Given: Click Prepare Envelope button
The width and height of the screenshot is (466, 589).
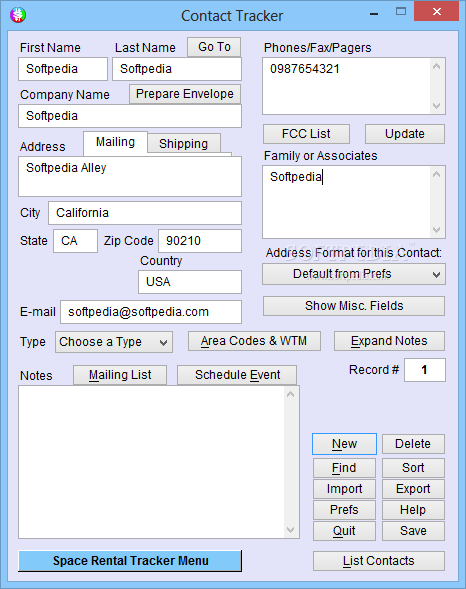Looking at the screenshot, I should (x=185, y=94).
